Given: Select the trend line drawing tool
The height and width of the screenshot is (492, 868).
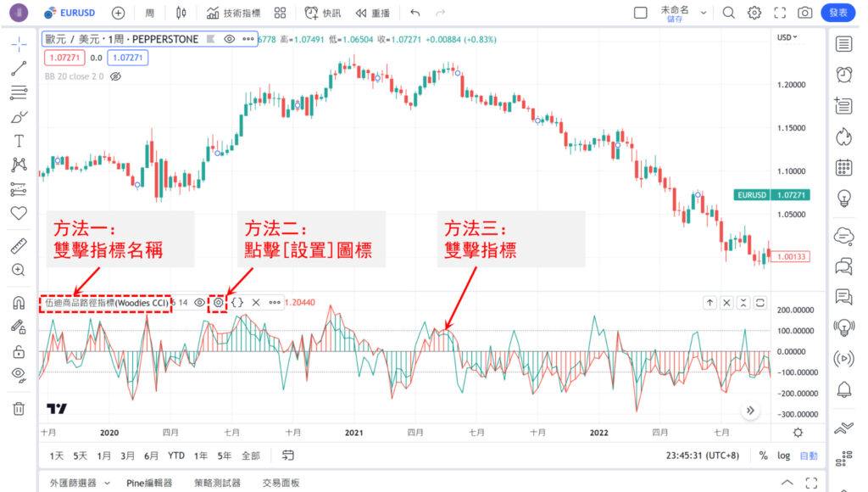Looking at the screenshot, I should [19, 69].
